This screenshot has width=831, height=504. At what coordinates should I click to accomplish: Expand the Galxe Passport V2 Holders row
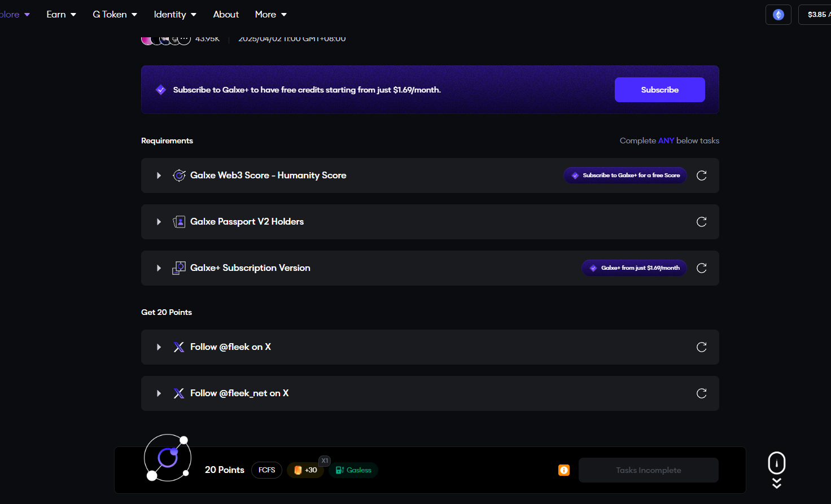tap(159, 222)
